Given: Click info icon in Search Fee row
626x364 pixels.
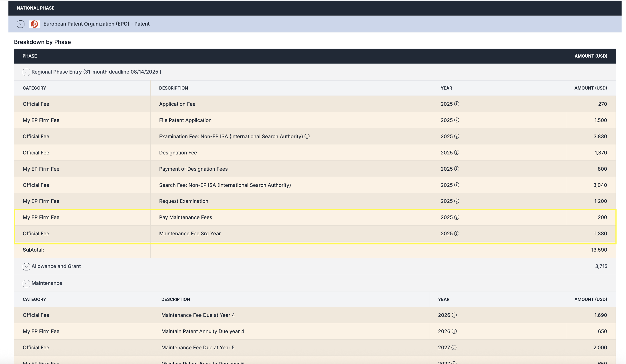Looking at the screenshot, I should pos(457,185).
